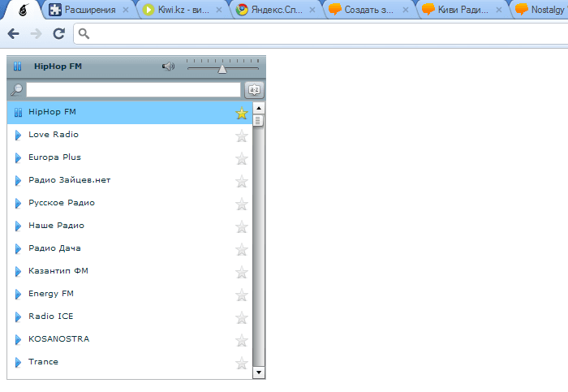This screenshot has width=568, height=392.
Task: Mark Радио Зайцев.нет as favorite
Action: point(241,182)
